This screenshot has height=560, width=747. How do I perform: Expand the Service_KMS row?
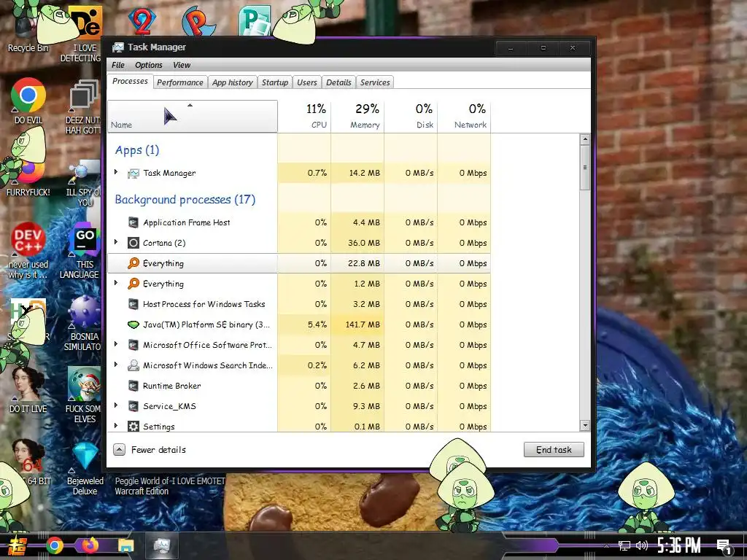(x=116, y=405)
